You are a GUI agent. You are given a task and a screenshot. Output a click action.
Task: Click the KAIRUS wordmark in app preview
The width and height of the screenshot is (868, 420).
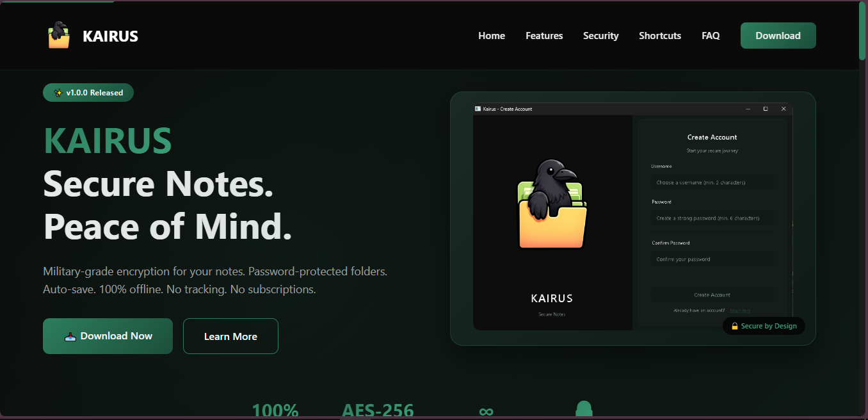552,298
